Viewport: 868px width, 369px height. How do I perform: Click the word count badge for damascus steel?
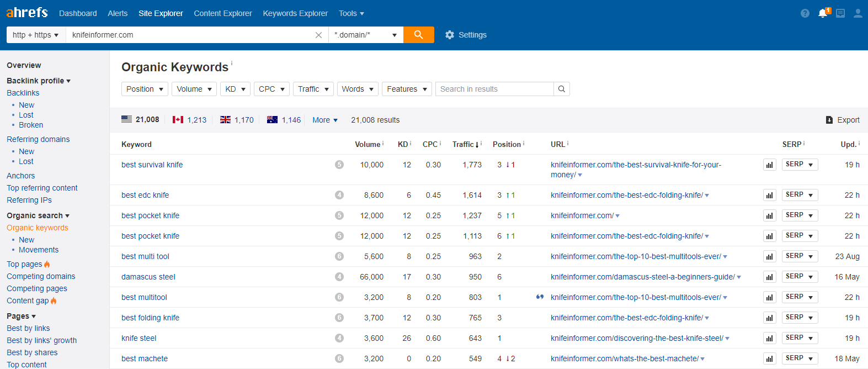[x=339, y=277]
